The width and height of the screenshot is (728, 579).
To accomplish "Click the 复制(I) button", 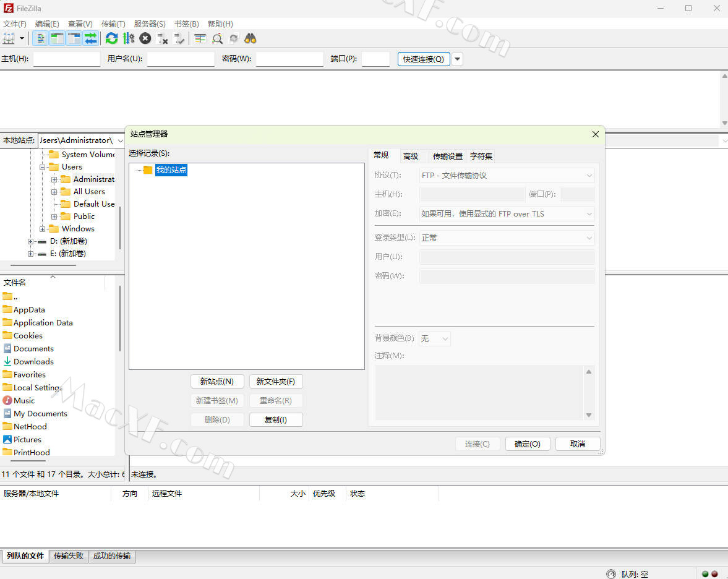I will [x=276, y=420].
